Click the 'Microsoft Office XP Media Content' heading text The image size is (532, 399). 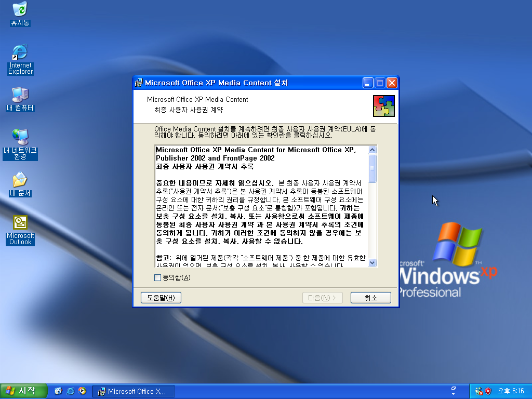197,99
